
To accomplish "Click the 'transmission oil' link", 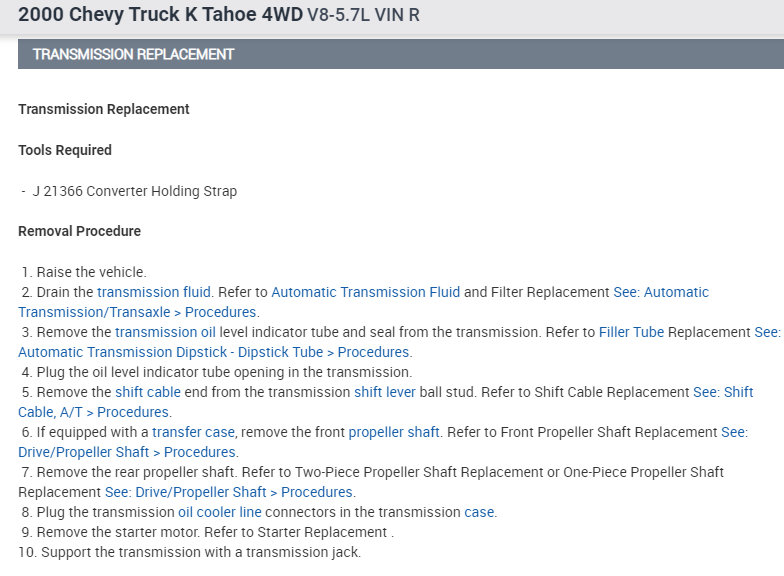I will point(165,332).
